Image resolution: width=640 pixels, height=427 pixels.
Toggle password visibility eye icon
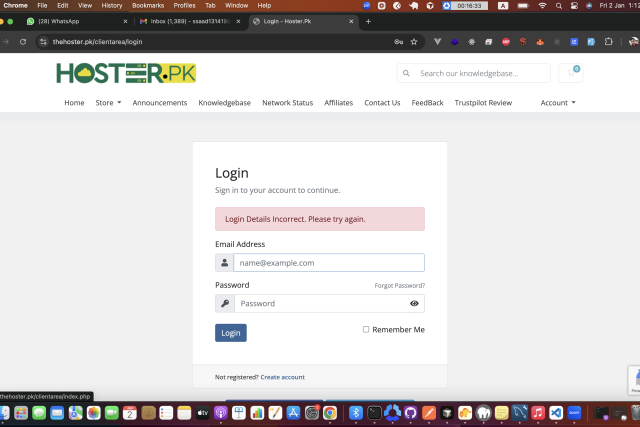(414, 303)
